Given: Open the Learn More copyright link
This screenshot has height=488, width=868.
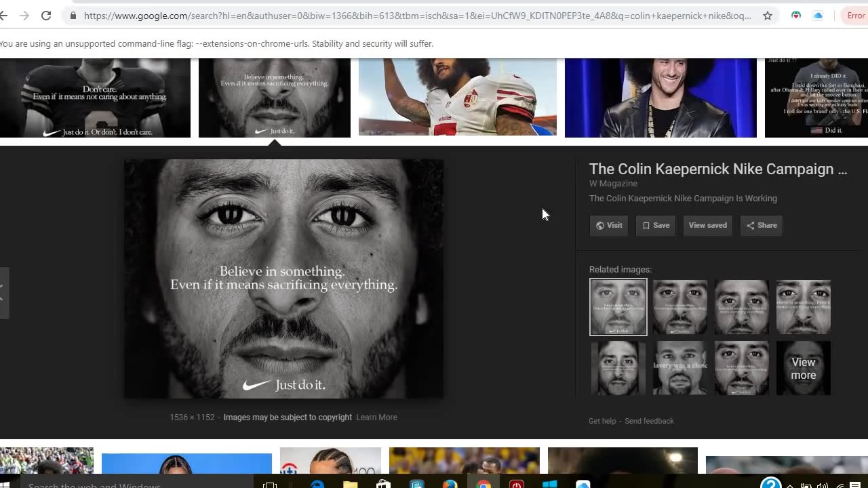Looking at the screenshot, I should [376, 418].
